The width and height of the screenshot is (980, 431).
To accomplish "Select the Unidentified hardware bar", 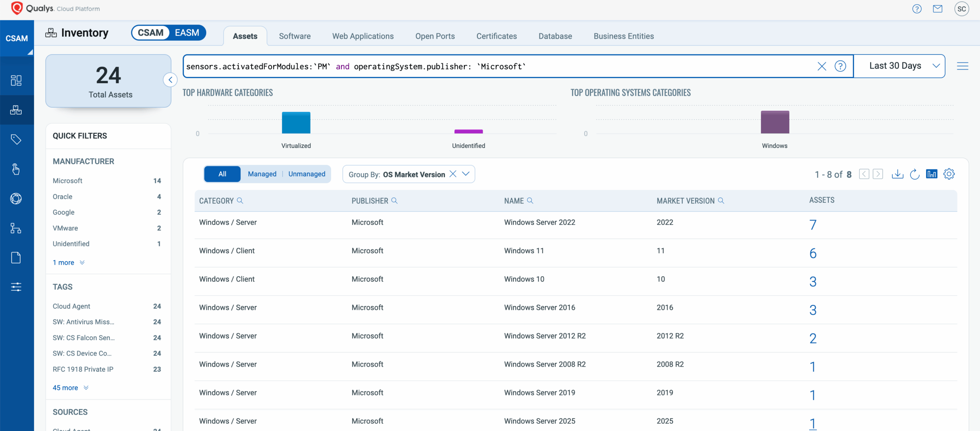I will (468, 131).
